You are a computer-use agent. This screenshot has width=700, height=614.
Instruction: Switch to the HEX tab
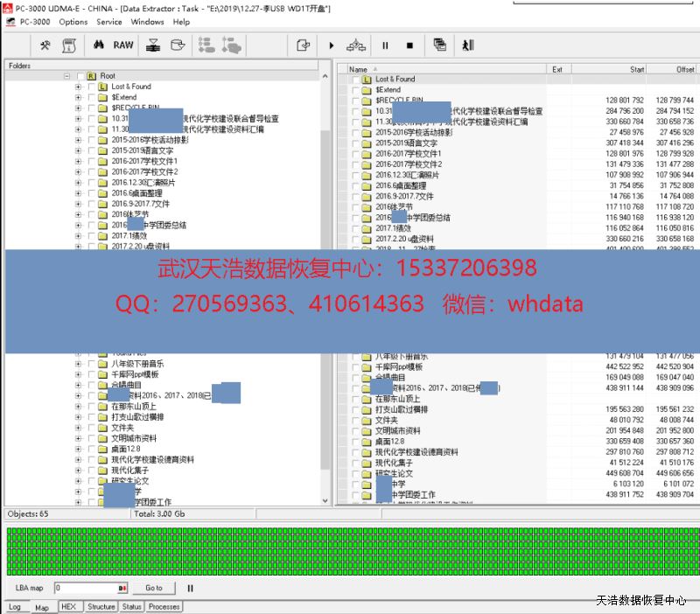point(68,606)
